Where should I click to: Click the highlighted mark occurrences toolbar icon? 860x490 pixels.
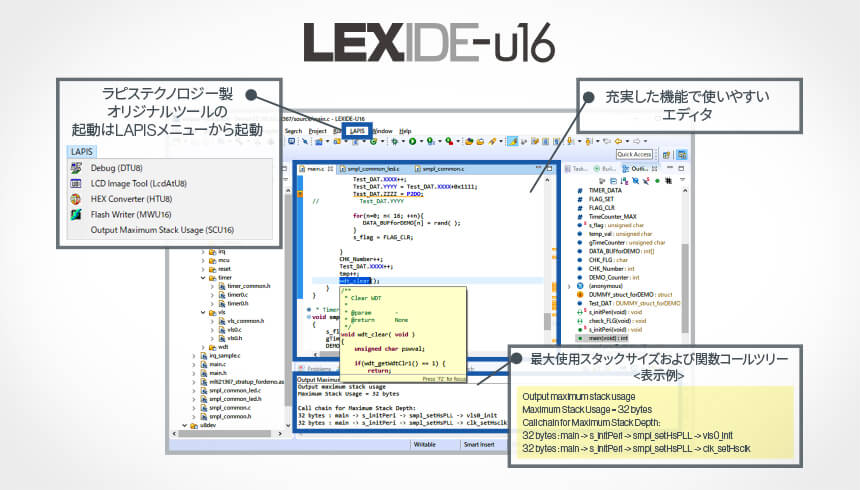[x=512, y=142]
